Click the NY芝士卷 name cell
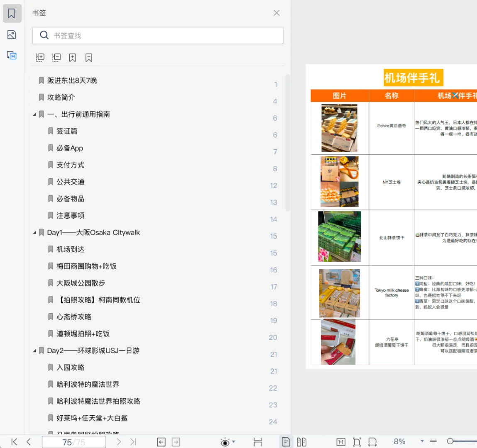 [x=391, y=182]
